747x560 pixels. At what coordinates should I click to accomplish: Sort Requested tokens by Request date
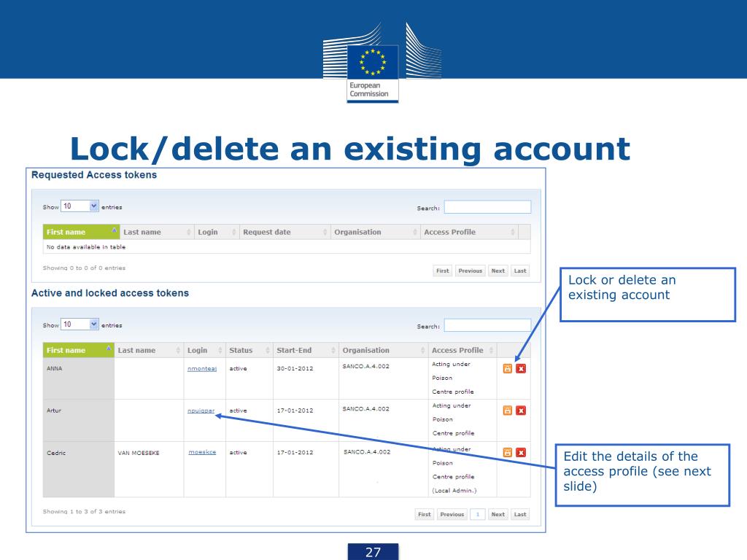pos(285,232)
